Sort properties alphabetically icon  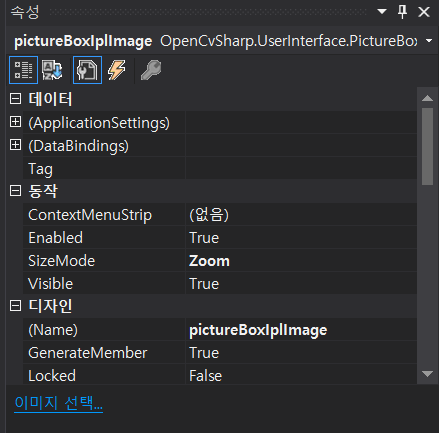pos(52,70)
